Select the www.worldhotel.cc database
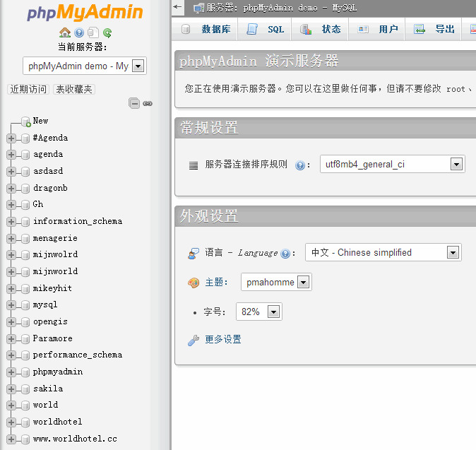The image size is (476, 450). (x=75, y=439)
